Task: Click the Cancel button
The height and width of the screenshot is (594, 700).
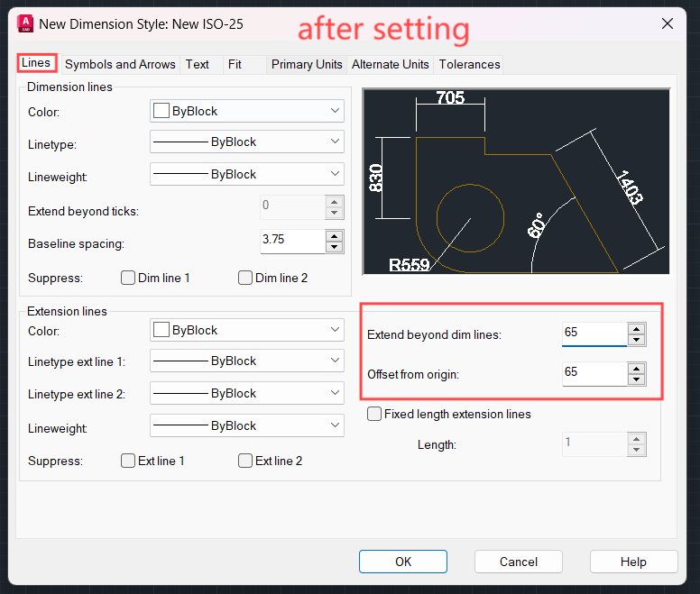Action: (x=519, y=562)
